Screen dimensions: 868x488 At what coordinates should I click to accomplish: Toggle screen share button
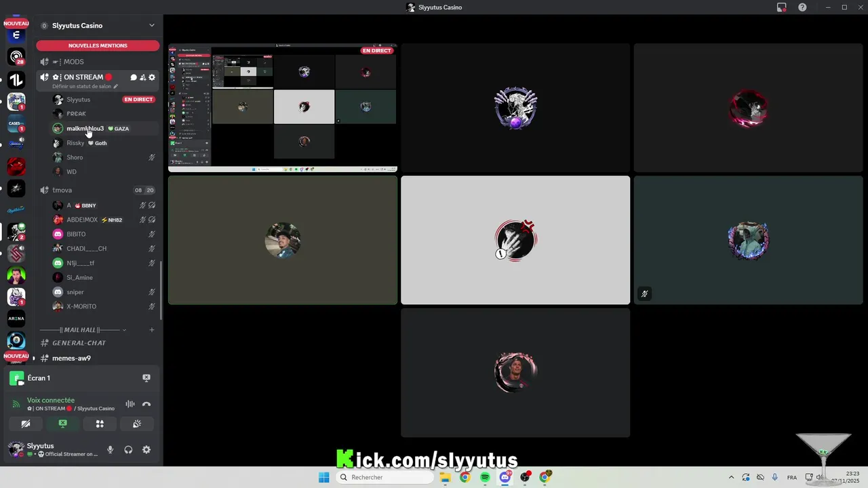click(x=63, y=424)
